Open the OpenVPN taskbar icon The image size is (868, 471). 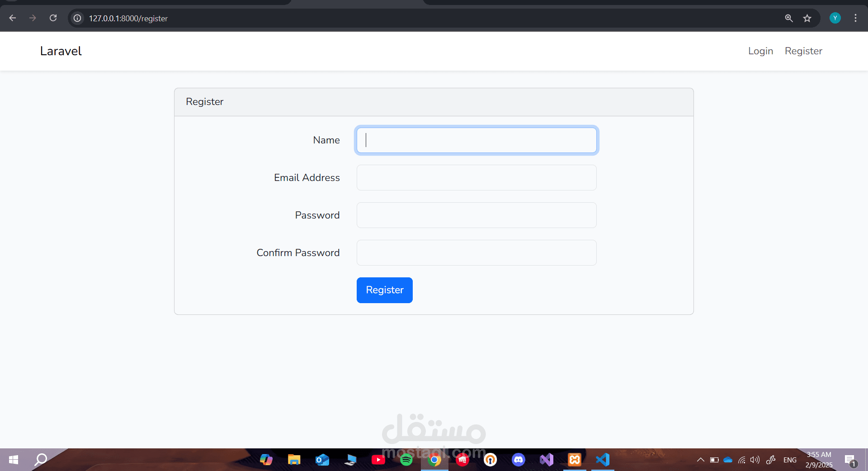click(491, 460)
